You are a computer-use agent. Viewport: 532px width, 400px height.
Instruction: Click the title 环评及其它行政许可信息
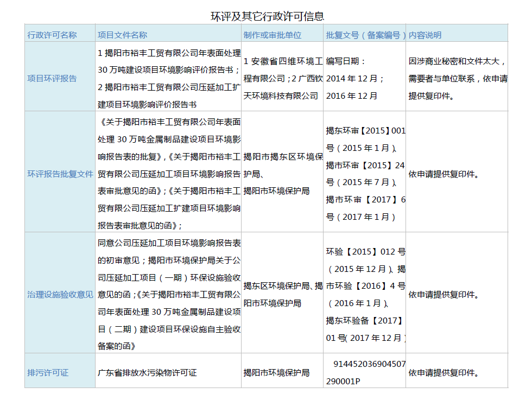pos(267,16)
